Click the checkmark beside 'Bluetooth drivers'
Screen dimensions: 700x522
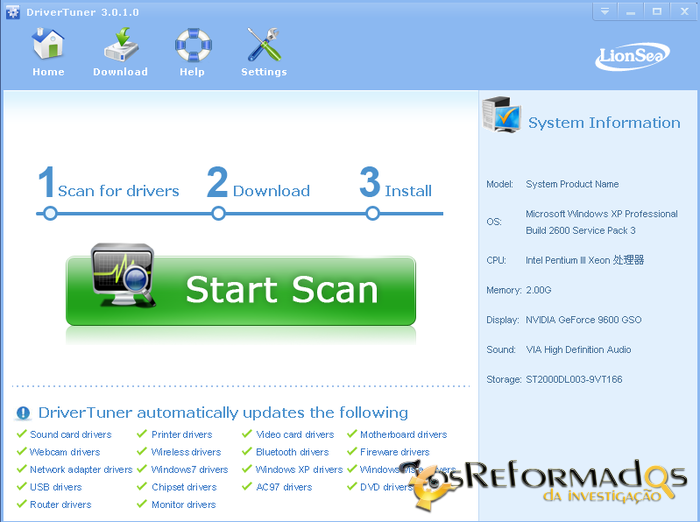[x=247, y=451]
